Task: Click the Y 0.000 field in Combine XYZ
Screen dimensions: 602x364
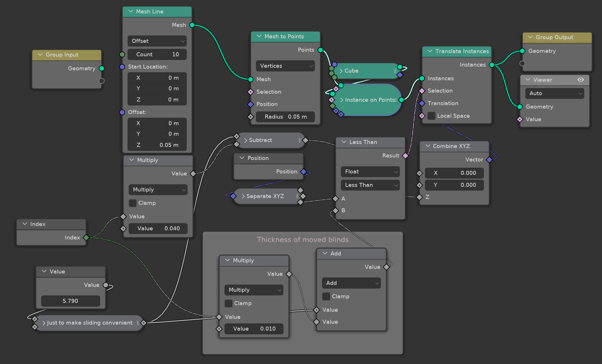Action: 454,185
